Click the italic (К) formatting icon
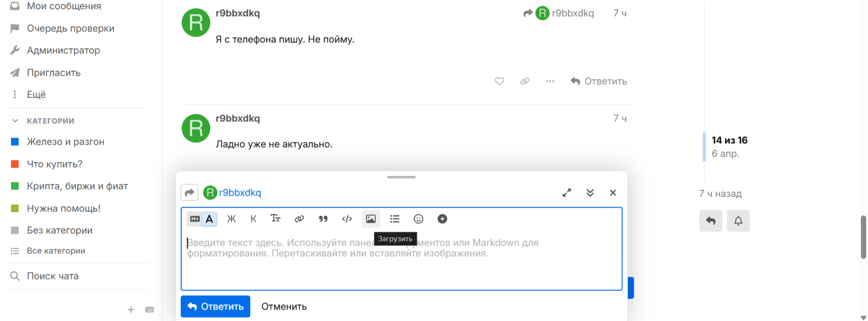 tap(254, 219)
